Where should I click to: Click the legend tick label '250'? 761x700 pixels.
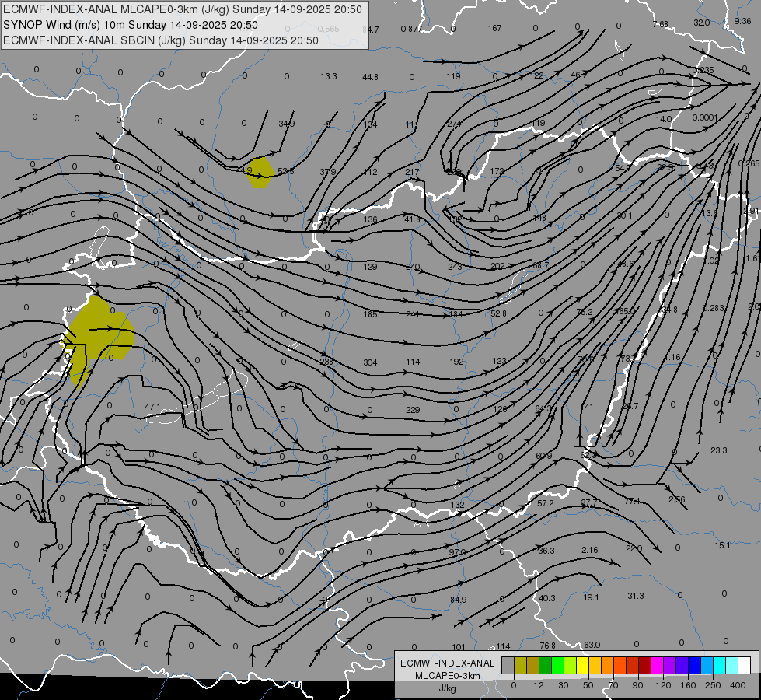(713, 685)
